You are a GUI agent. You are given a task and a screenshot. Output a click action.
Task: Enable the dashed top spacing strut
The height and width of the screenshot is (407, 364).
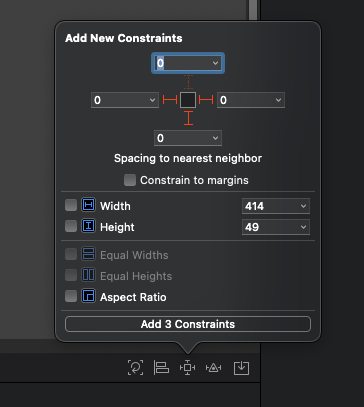click(188, 82)
